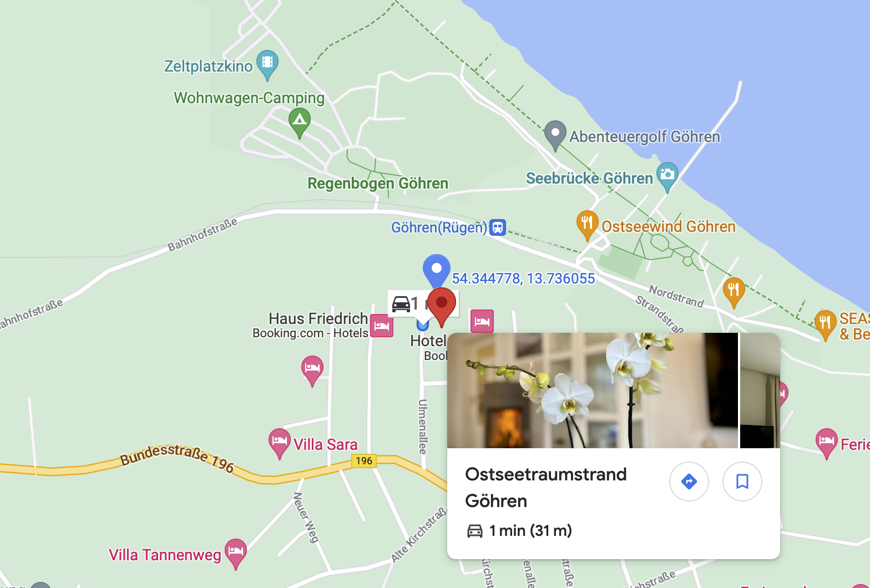Click the Seebrücke Göhren camera marker

(667, 176)
